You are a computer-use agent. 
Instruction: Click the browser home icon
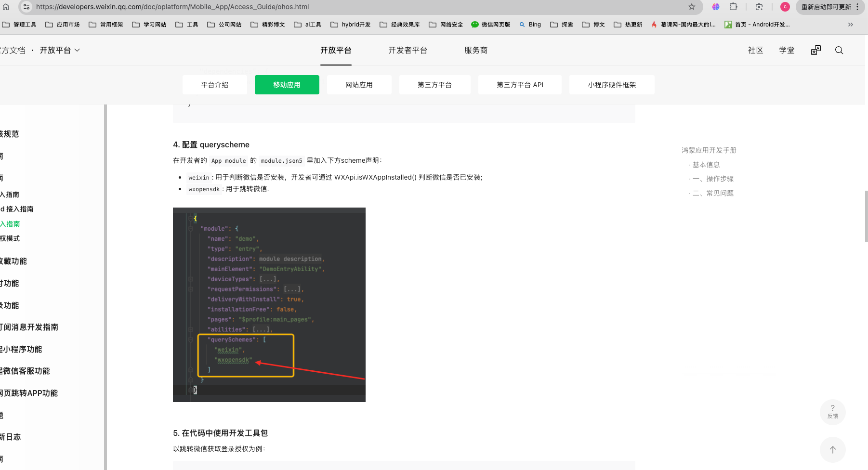[x=6, y=7]
